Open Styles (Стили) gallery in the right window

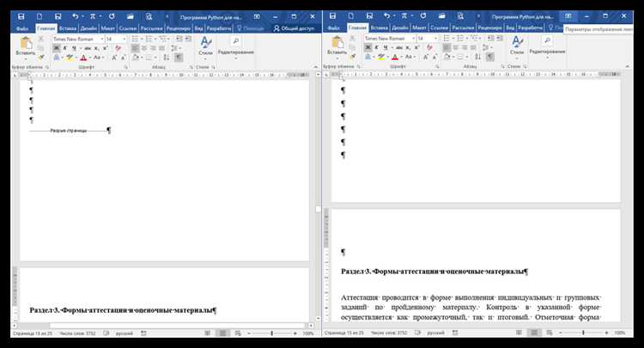pyautogui.click(x=517, y=48)
